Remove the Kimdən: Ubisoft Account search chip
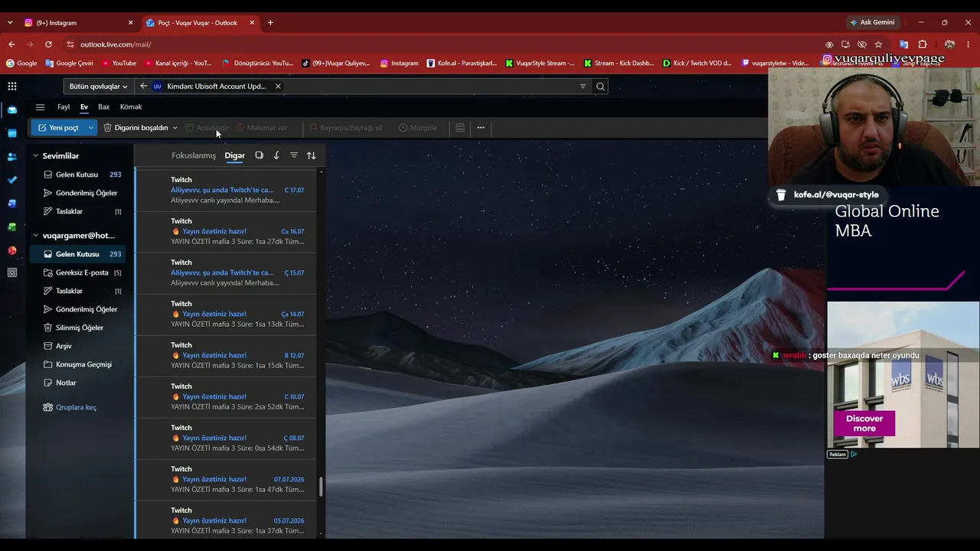The height and width of the screenshot is (551, 980). pos(278,86)
